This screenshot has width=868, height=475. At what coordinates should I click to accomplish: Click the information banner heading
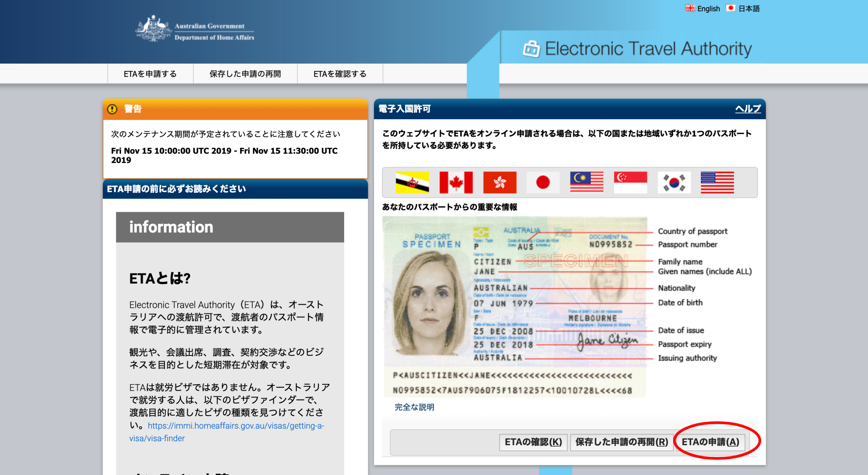coord(230,227)
